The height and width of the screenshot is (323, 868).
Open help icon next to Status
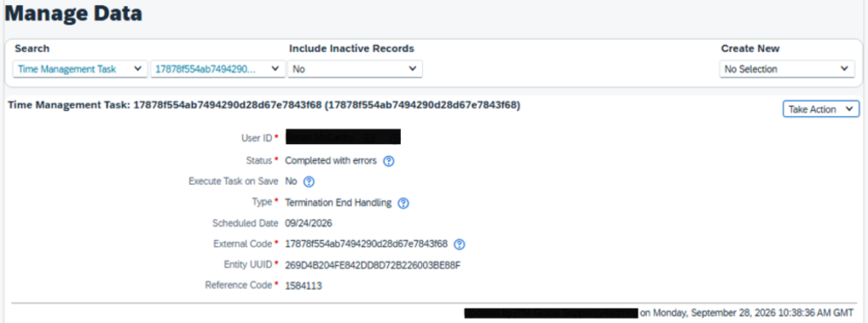pos(388,161)
